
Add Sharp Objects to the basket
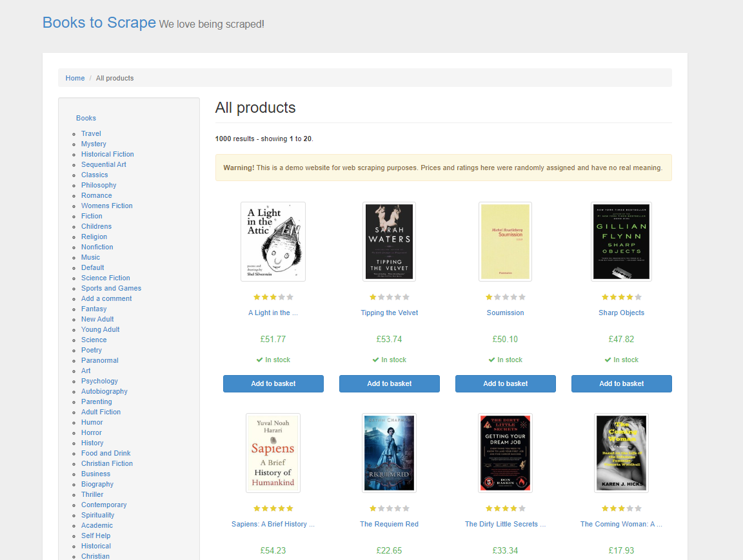pos(621,383)
